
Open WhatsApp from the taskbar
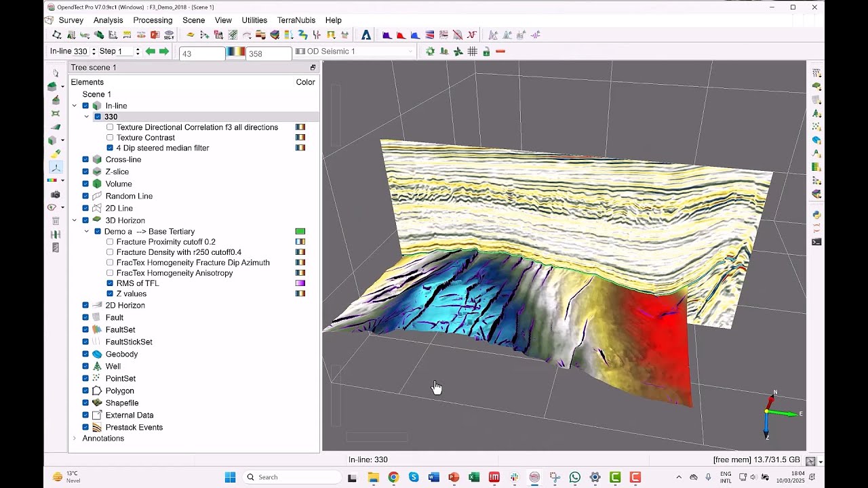575,477
